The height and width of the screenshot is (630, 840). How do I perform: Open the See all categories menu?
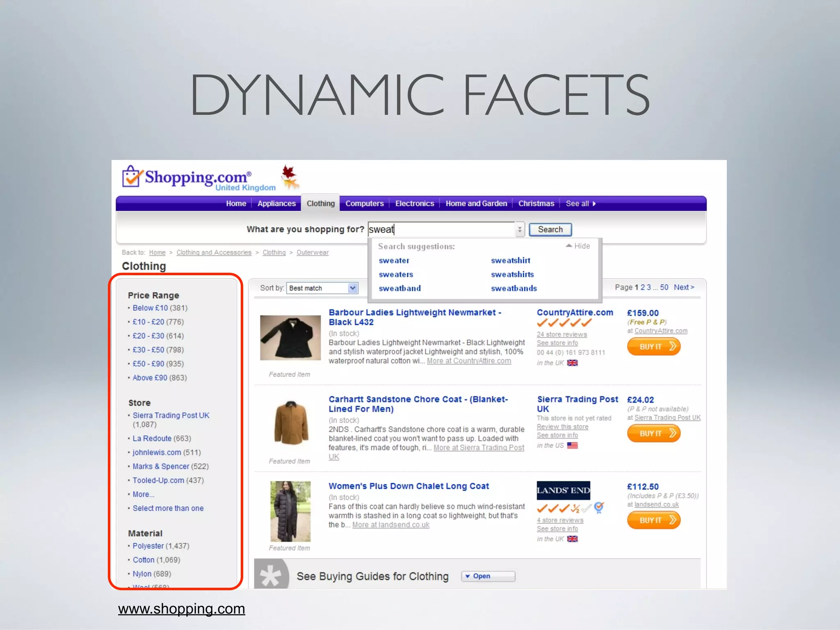[x=580, y=203]
